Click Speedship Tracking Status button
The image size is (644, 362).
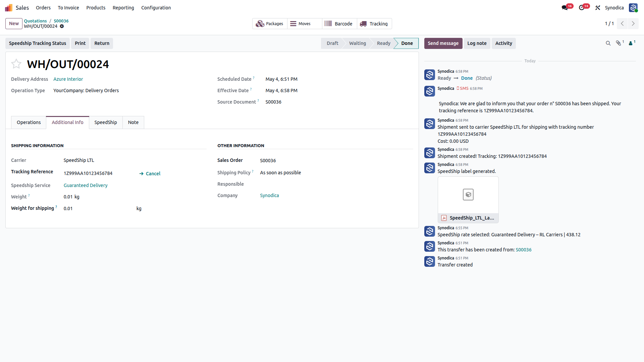click(x=38, y=43)
